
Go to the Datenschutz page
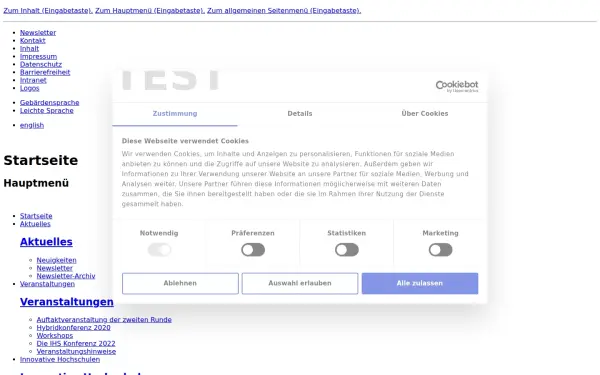click(x=41, y=64)
